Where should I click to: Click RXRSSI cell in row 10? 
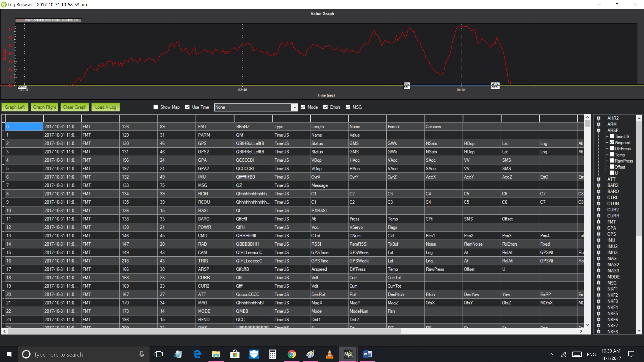tap(329, 210)
